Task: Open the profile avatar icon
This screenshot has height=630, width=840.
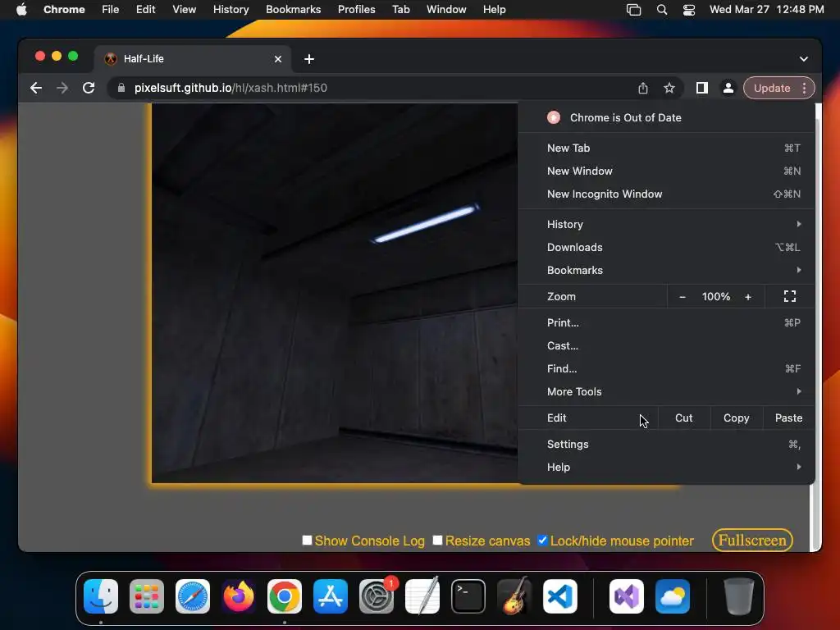Action: [728, 88]
